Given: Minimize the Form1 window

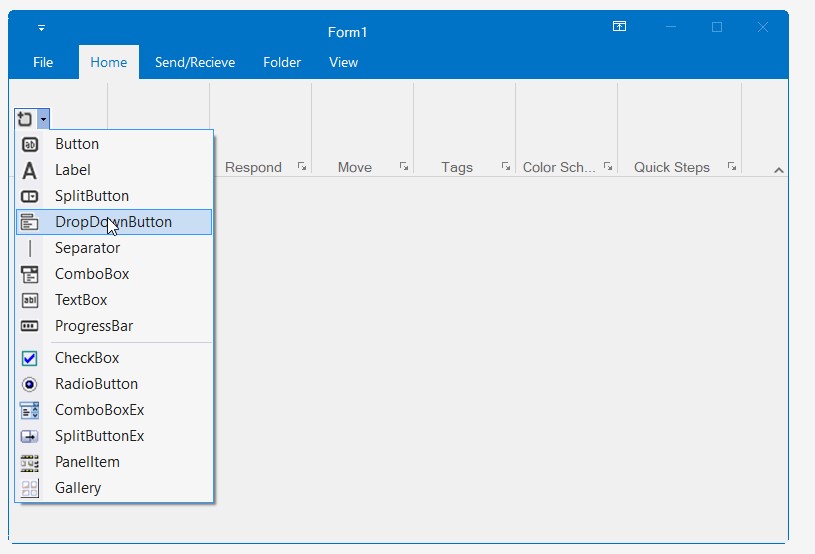Looking at the screenshot, I should [x=671, y=27].
